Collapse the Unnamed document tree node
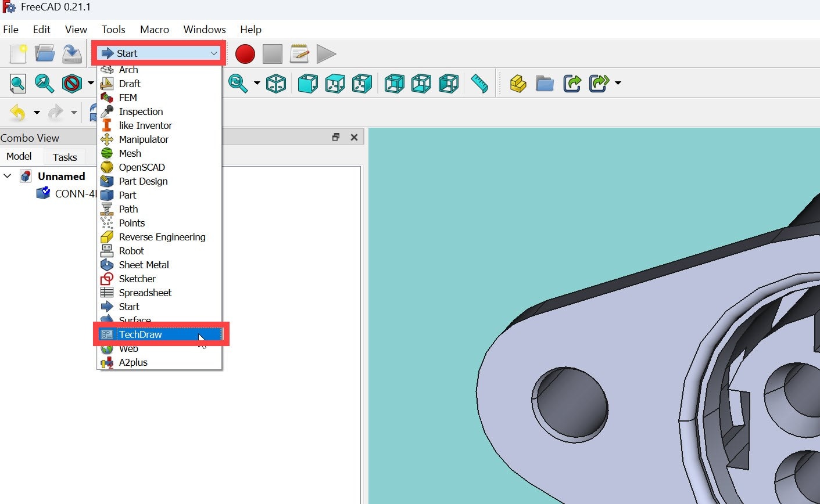Screen dimensions: 820x504 (8, 176)
